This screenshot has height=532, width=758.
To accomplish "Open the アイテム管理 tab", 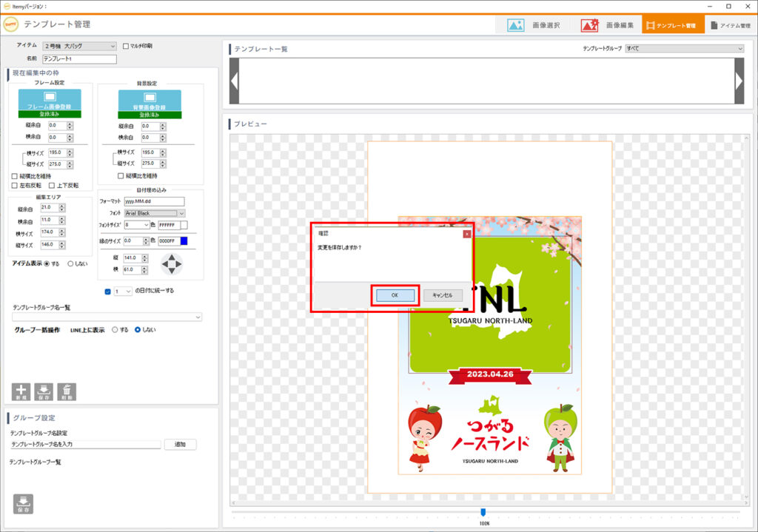I will (729, 25).
